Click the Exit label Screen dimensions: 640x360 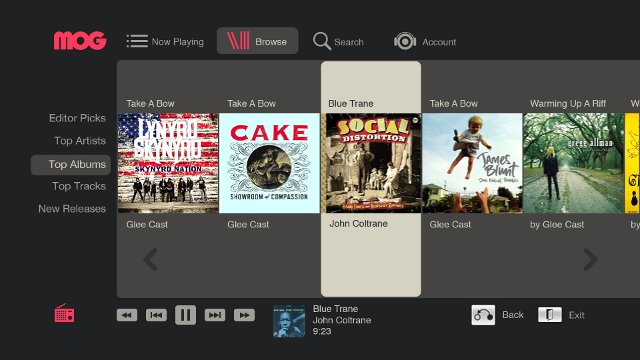tap(577, 315)
